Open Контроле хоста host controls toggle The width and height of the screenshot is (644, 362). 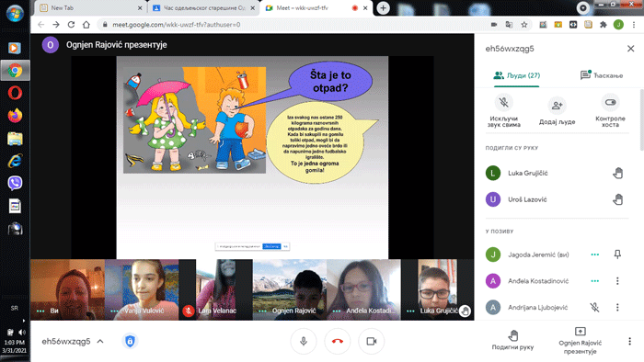(x=610, y=103)
